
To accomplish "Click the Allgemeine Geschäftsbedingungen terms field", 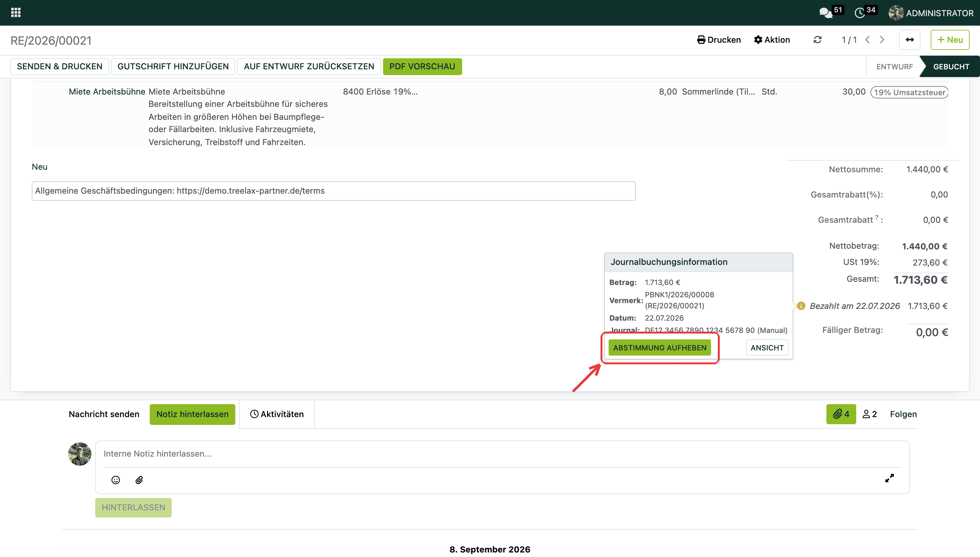I will click(333, 191).
